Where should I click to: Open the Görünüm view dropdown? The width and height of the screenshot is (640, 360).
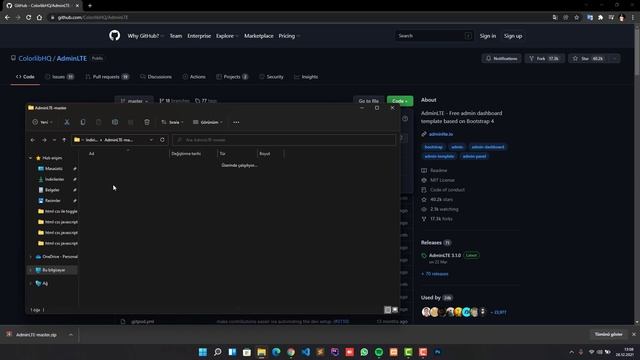(208, 122)
